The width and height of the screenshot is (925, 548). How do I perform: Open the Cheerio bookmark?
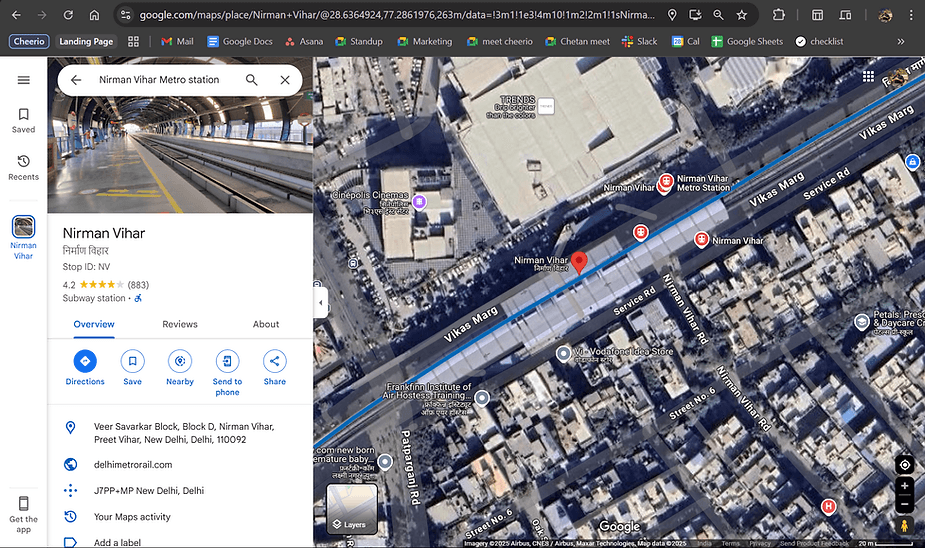(29, 41)
